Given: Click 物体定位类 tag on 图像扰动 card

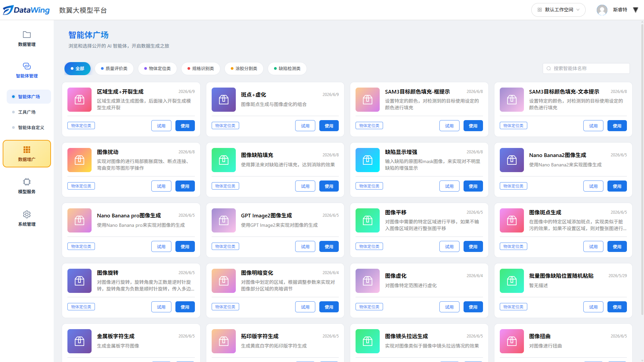Looking at the screenshot, I should (81, 186).
